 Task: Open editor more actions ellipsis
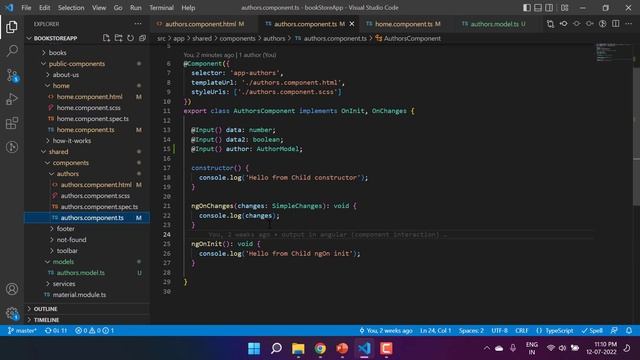tap(629, 24)
